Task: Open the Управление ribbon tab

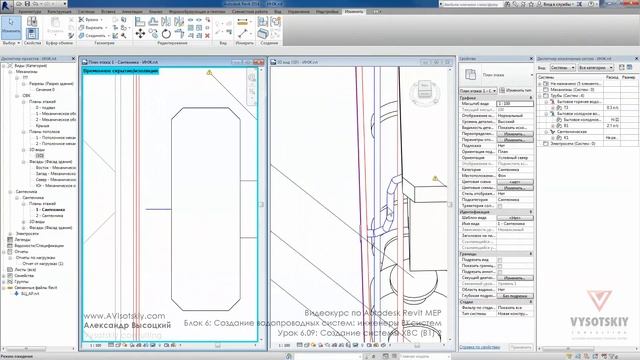Action: click(x=298, y=11)
